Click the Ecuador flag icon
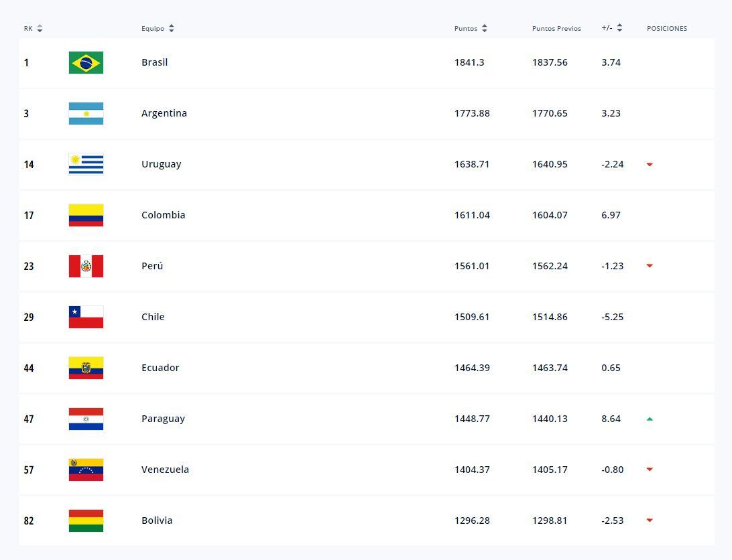This screenshot has height=560, width=732. (86, 368)
